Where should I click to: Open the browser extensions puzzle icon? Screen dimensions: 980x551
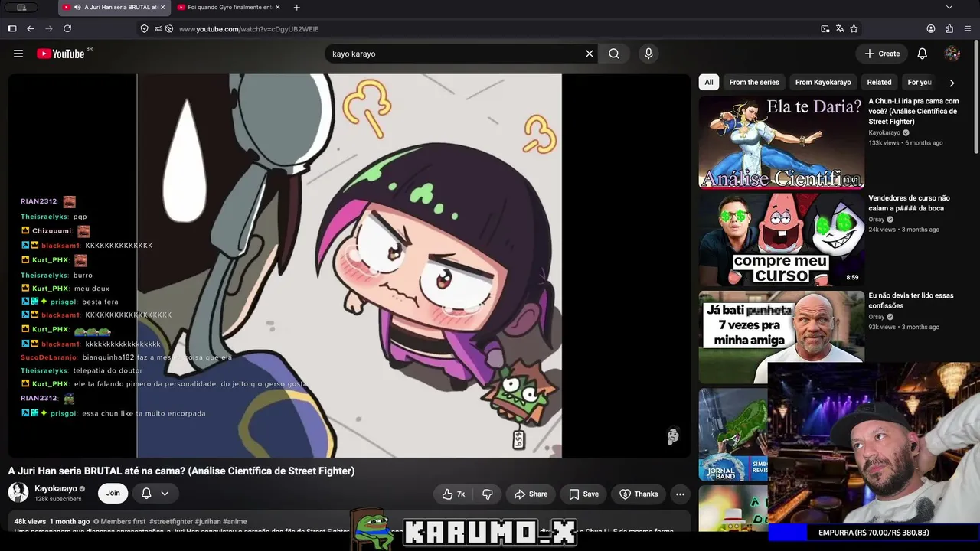tap(949, 28)
